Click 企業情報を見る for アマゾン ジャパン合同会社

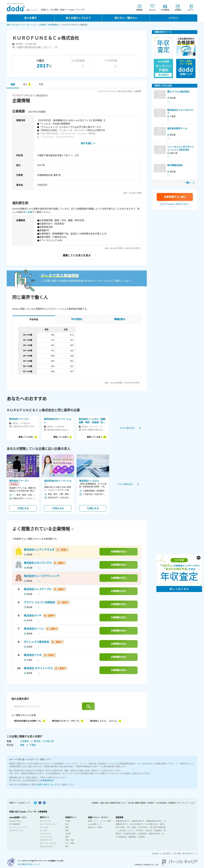[x=118, y=604]
